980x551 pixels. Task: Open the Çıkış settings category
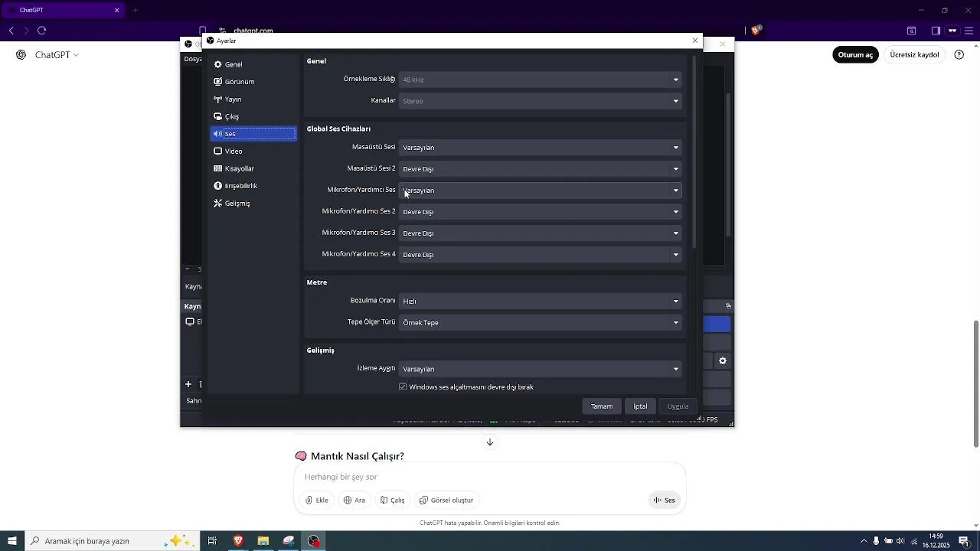(253, 116)
